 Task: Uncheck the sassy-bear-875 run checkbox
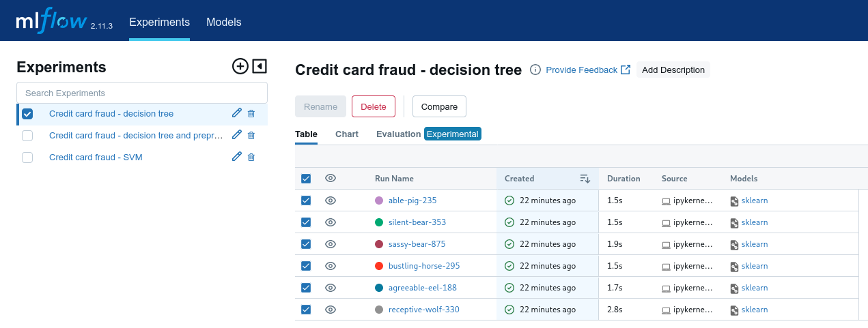tap(306, 244)
